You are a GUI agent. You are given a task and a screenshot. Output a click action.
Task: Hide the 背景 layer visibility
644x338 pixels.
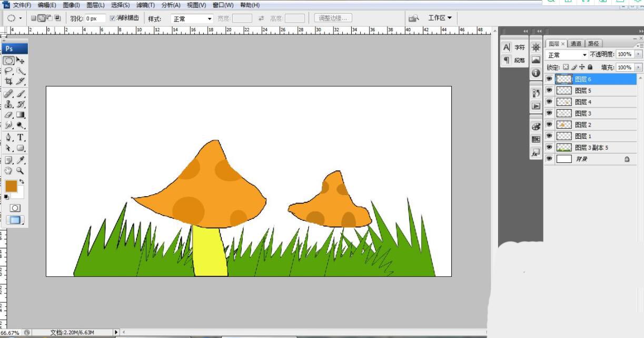point(549,159)
